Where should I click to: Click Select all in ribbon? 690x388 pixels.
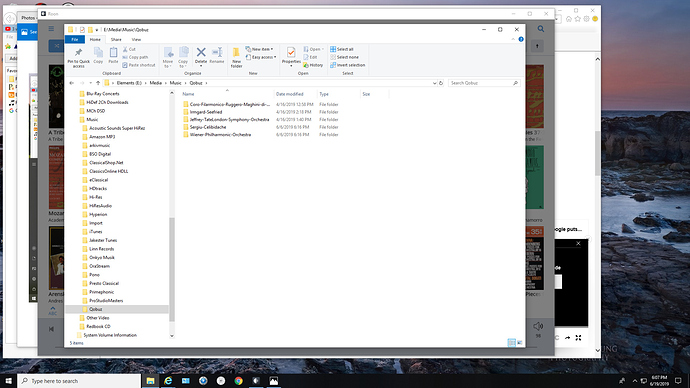[x=342, y=49]
